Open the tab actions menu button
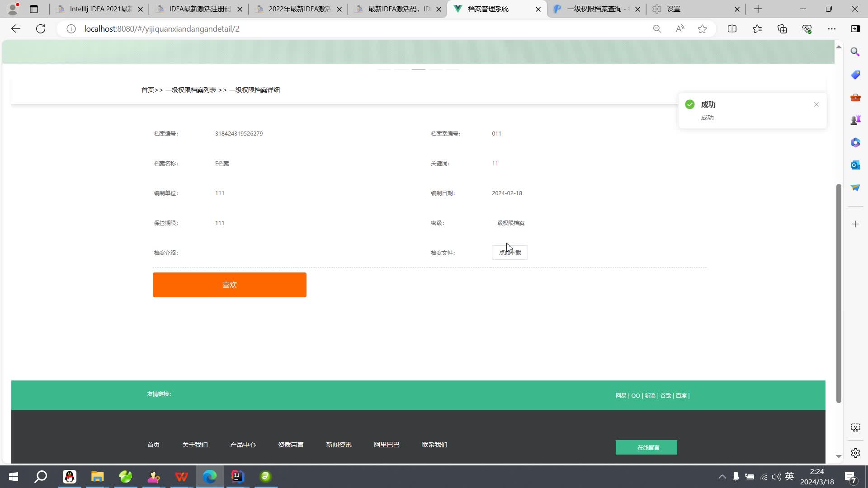This screenshot has width=868, height=488. point(34,9)
